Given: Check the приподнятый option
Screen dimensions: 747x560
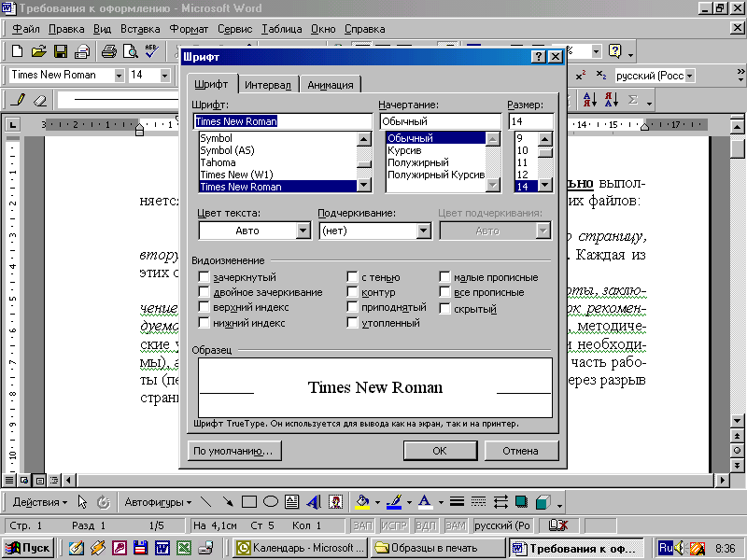Looking at the screenshot, I should click(352, 307).
